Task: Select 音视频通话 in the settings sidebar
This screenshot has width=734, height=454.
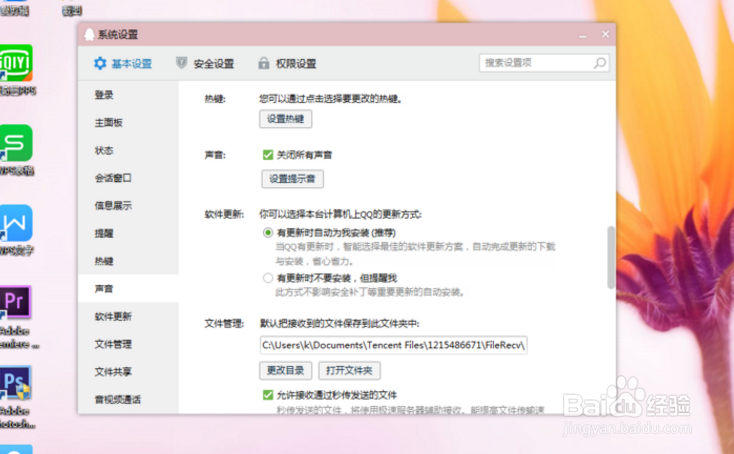Action: point(128,399)
